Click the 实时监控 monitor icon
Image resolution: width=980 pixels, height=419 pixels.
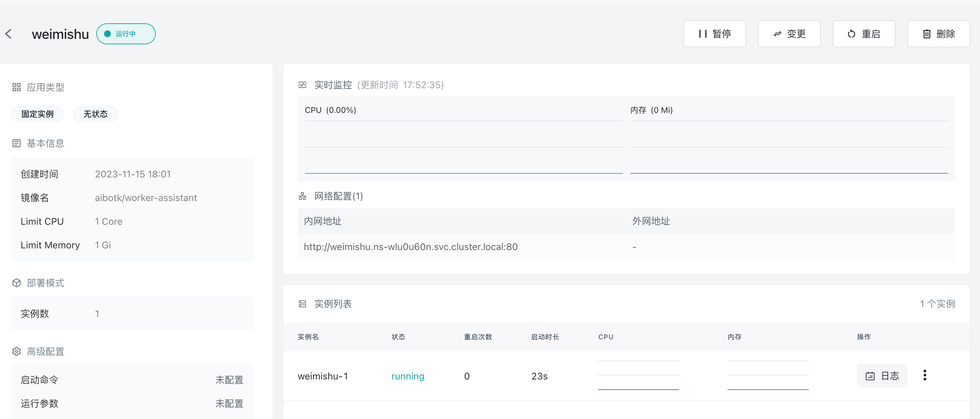(x=302, y=85)
